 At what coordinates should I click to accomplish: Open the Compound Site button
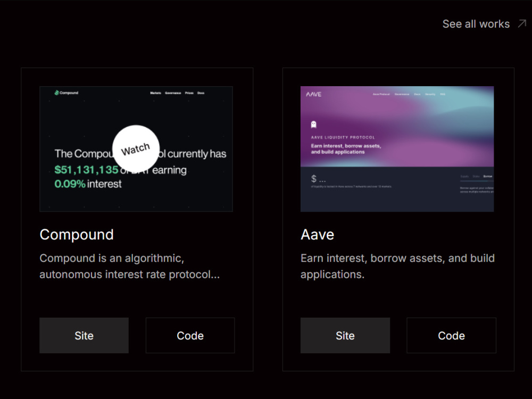(84, 335)
